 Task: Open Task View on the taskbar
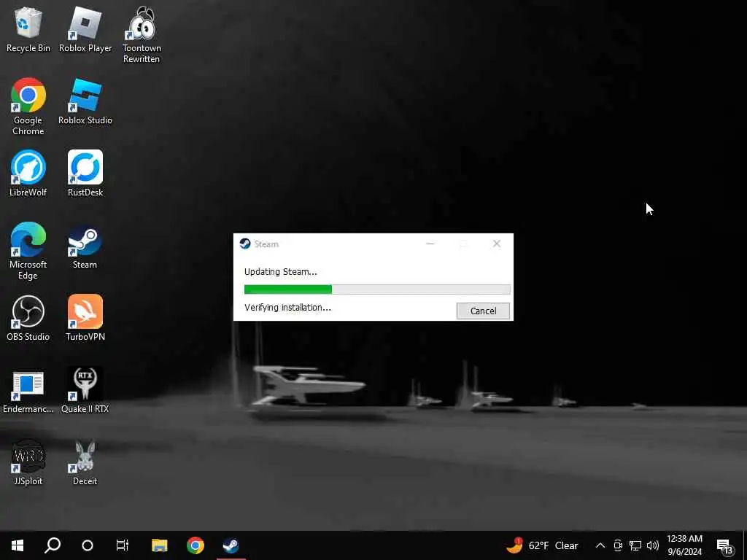123,545
